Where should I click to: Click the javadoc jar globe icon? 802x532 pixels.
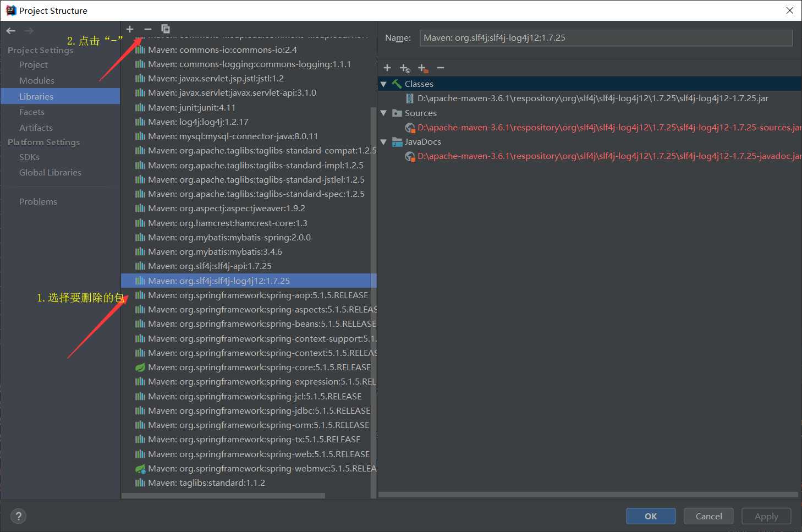(x=410, y=156)
